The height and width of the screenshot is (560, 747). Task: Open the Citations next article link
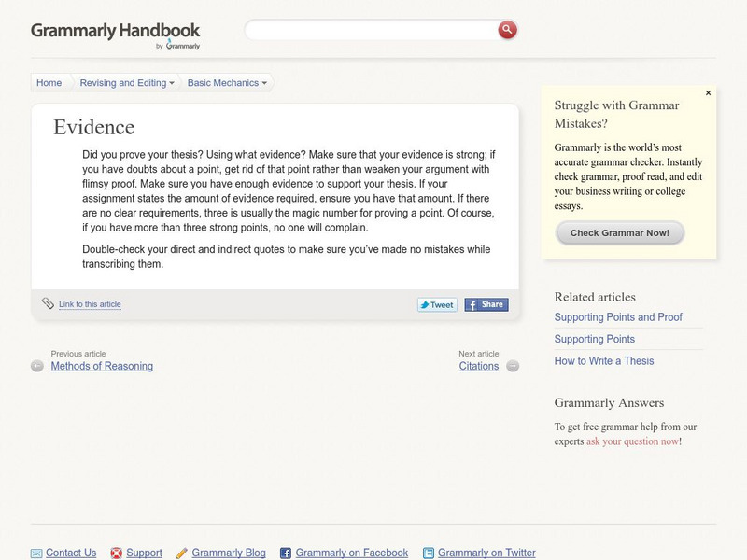(479, 366)
